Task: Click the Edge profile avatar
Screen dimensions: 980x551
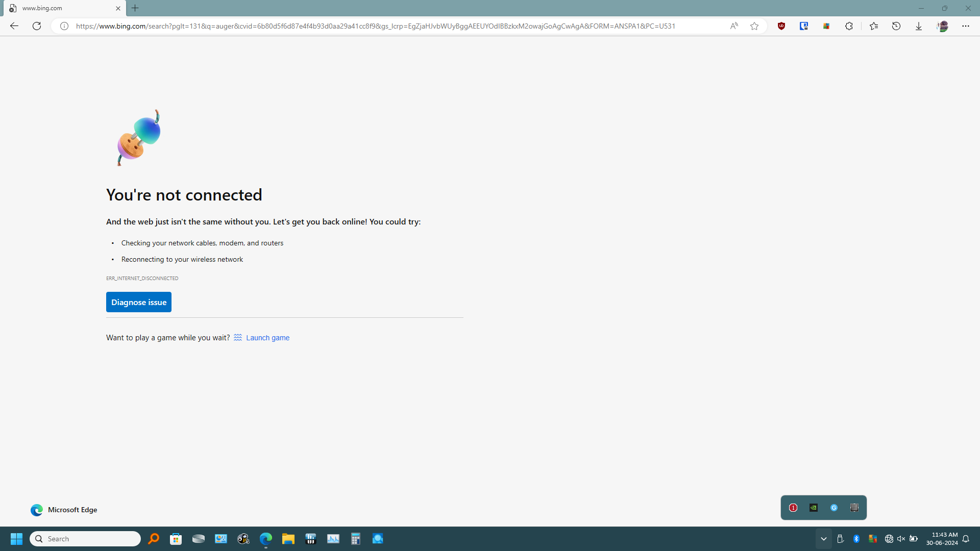Action: point(942,26)
